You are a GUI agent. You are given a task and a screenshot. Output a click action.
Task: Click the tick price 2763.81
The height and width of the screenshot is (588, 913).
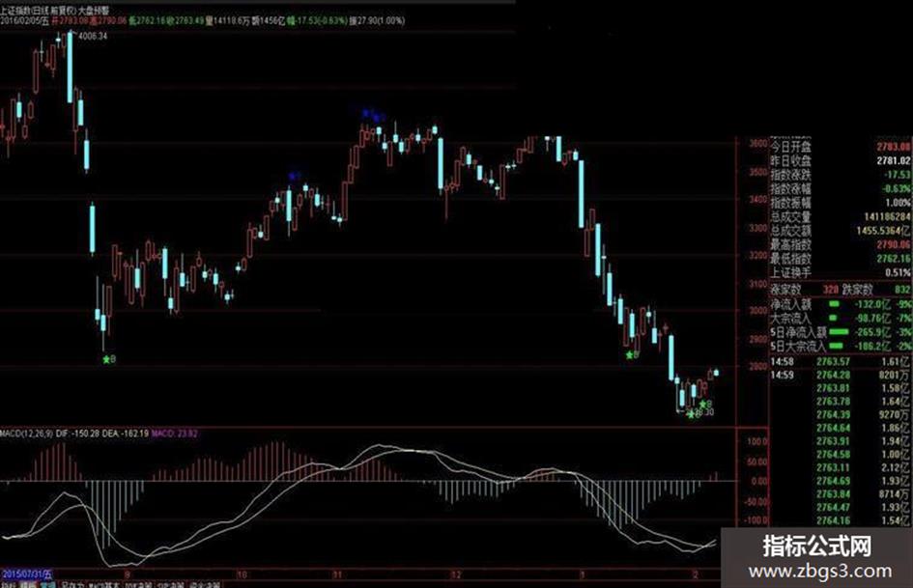coord(833,388)
